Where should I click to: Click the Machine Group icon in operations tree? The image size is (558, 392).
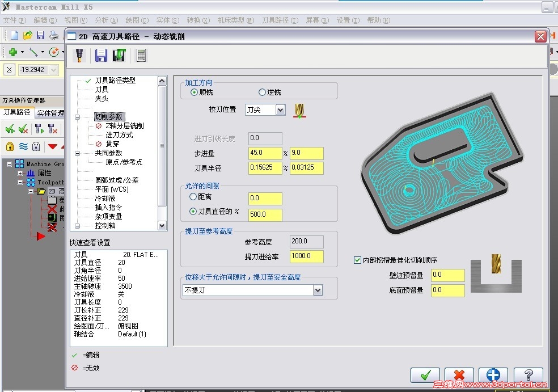click(x=20, y=164)
